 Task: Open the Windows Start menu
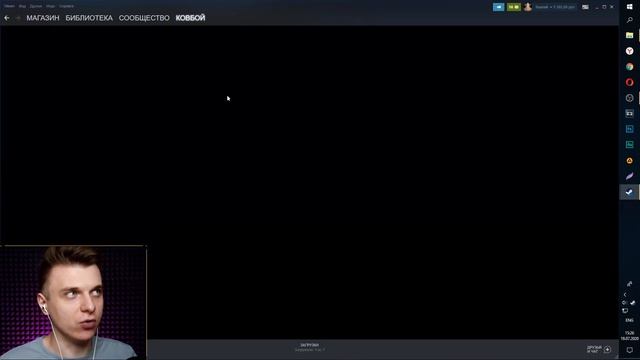coord(629,7)
